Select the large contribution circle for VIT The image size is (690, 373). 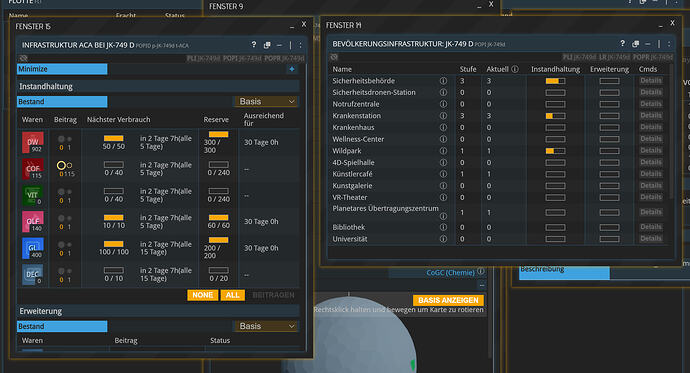[x=61, y=192]
